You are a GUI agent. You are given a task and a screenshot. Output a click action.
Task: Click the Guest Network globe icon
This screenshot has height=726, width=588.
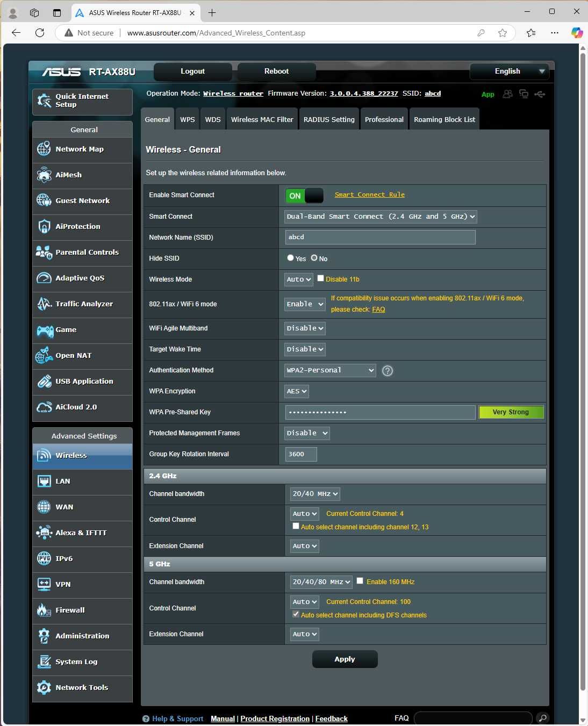point(44,200)
